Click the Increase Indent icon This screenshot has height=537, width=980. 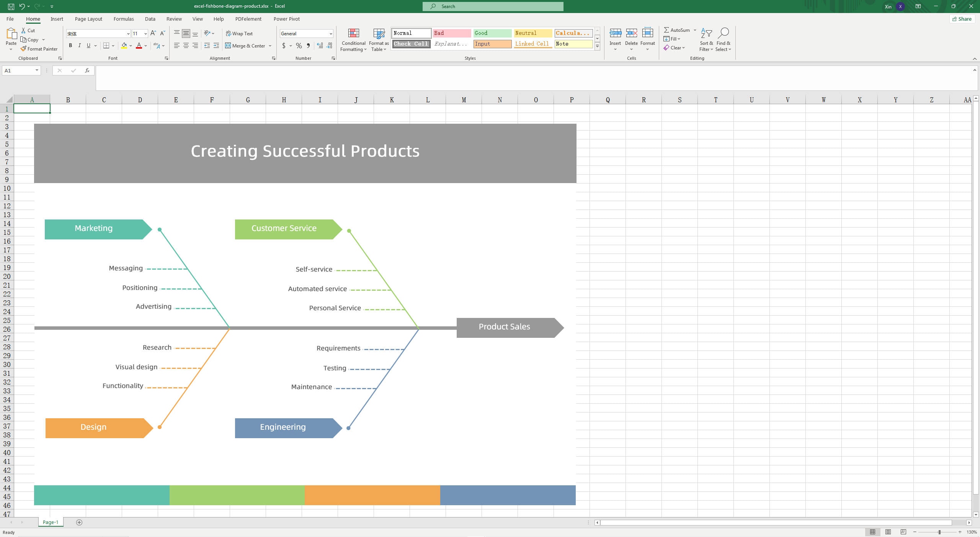pos(216,46)
